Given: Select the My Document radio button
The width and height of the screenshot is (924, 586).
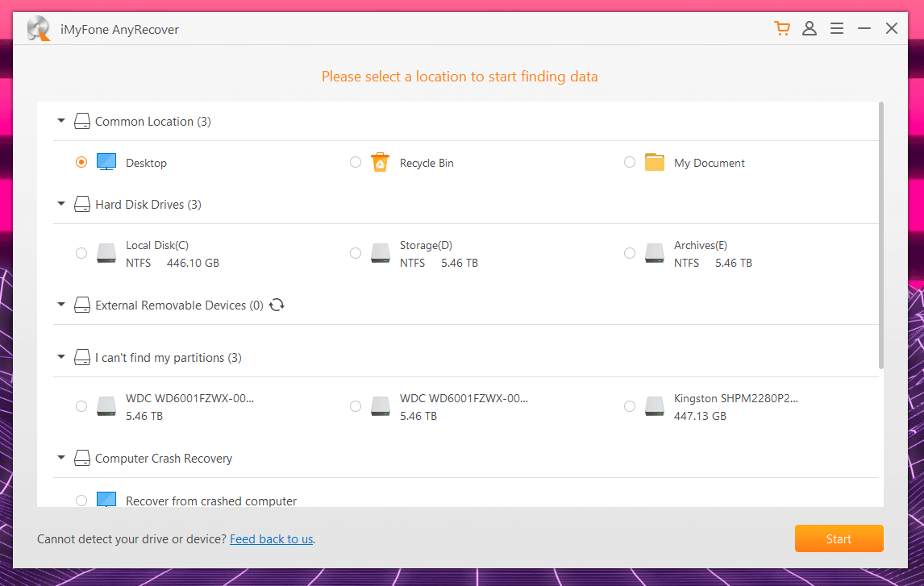Looking at the screenshot, I should (630, 162).
